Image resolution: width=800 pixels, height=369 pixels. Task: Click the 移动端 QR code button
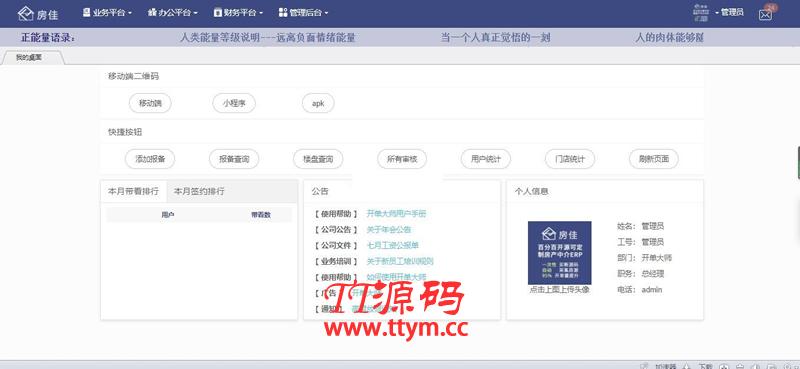click(150, 103)
